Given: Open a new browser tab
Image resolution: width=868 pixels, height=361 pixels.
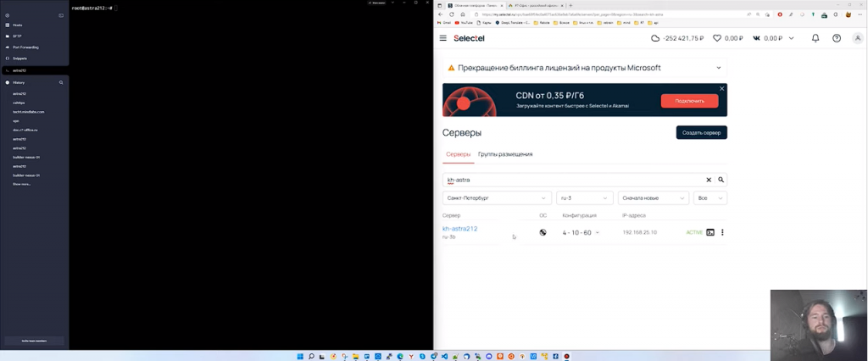Looking at the screenshot, I should click(x=570, y=5).
